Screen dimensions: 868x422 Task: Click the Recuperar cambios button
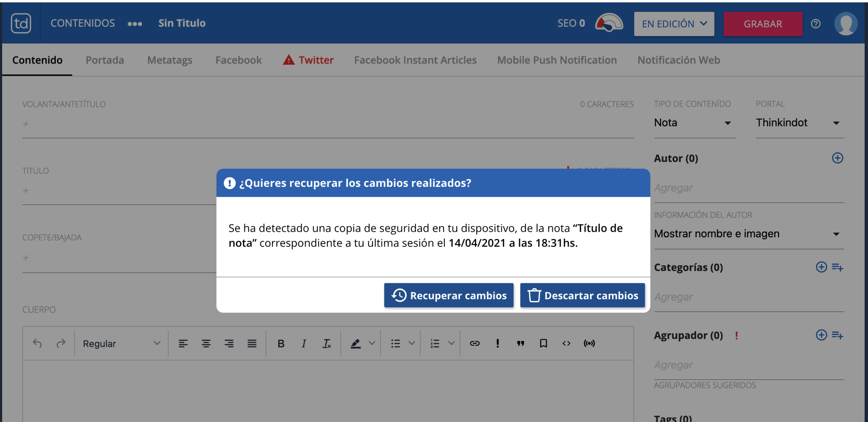tap(448, 295)
